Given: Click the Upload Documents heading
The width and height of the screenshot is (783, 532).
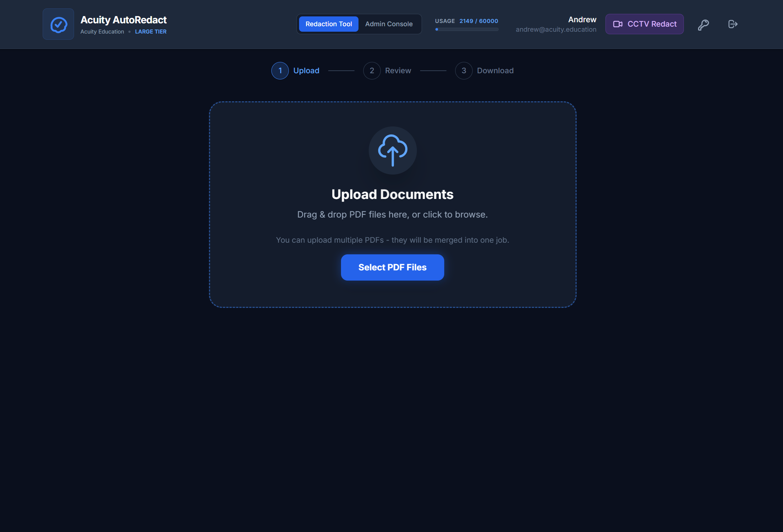Looking at the screenshot, I should tap(392, 195).
